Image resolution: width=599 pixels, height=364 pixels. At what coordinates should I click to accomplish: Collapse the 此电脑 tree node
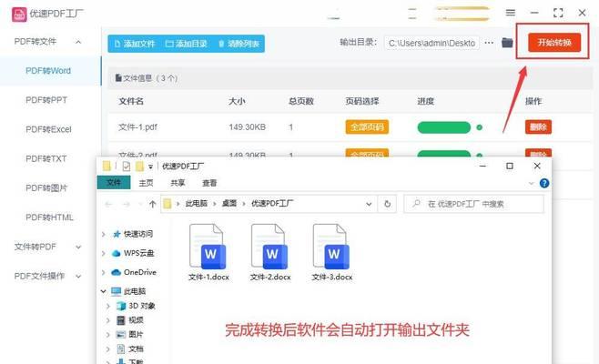103,291
